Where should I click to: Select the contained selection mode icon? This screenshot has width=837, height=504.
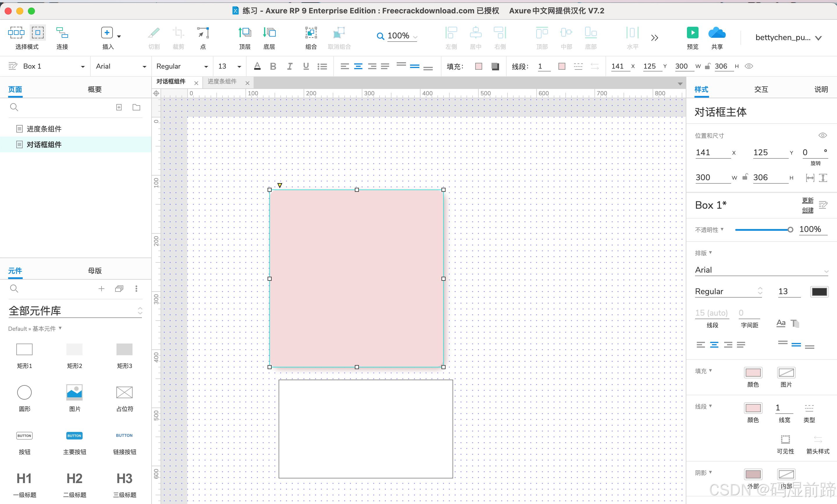pos(38,33)
